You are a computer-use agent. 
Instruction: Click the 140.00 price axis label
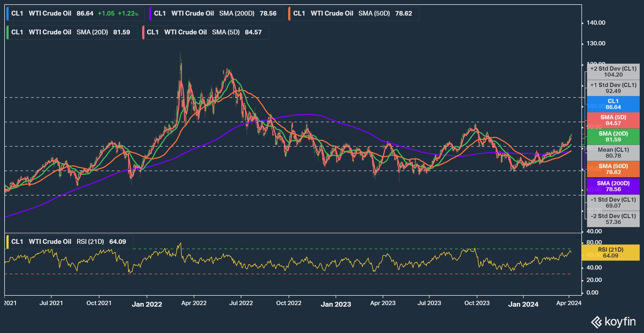[x=596, y=23]
